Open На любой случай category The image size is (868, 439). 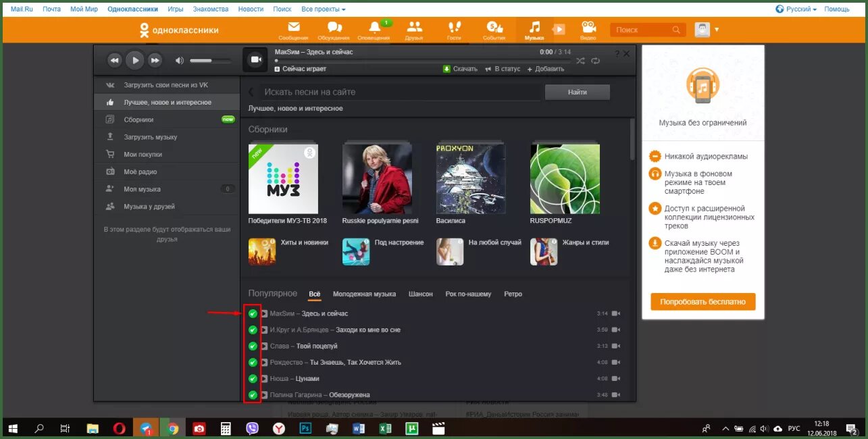pyautogui.click(x=479, y=251)
